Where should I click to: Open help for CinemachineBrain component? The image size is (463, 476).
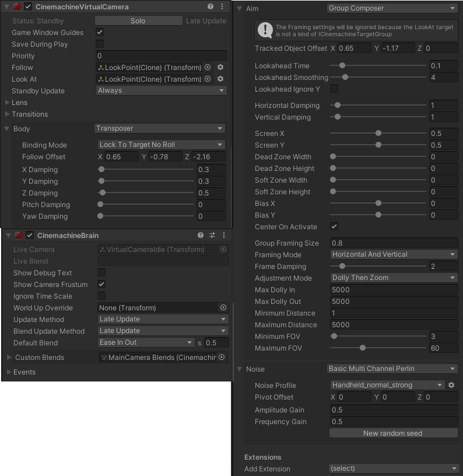tap(200, 235)
